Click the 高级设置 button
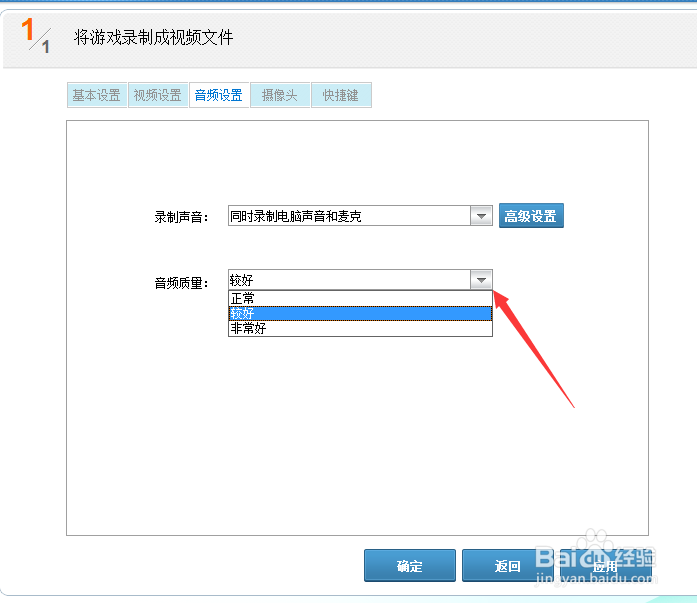The image size is (697, 603). tap(531, 216)
